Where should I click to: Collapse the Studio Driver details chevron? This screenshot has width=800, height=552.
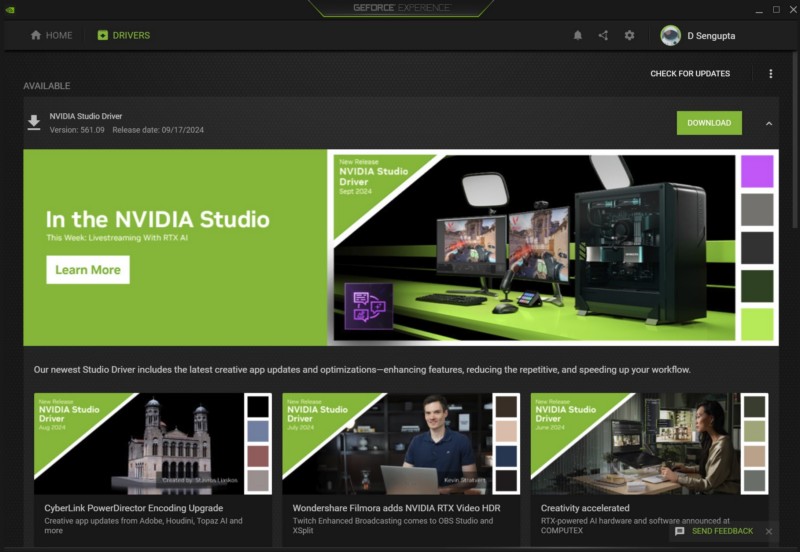[x=769, y=123]
